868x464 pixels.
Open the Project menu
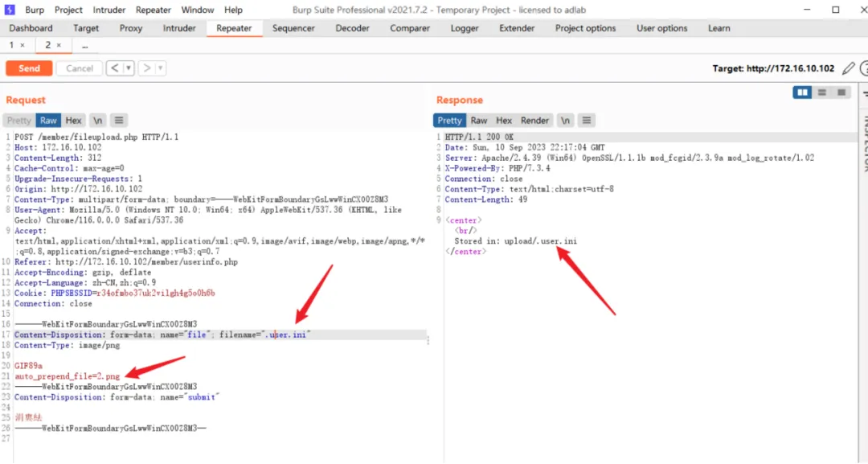coord(68,10)
